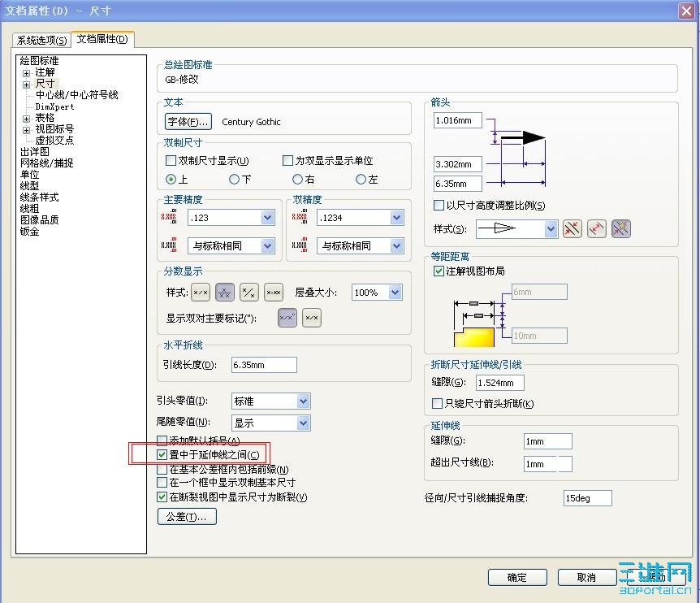This screenshot has width=700, height=603.
Task: Click the 超出尺寸线 1mm field
Action: pyautogui.click(x=548, y=464)
